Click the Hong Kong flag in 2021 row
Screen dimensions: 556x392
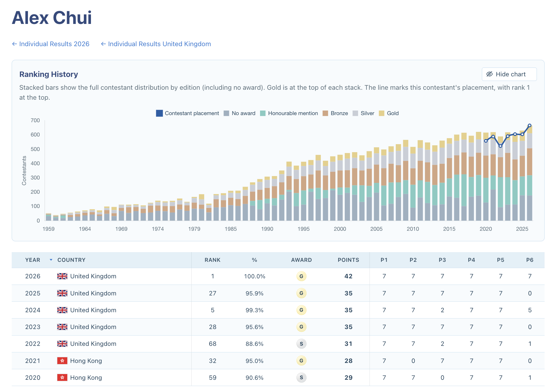tap(62, 361)
